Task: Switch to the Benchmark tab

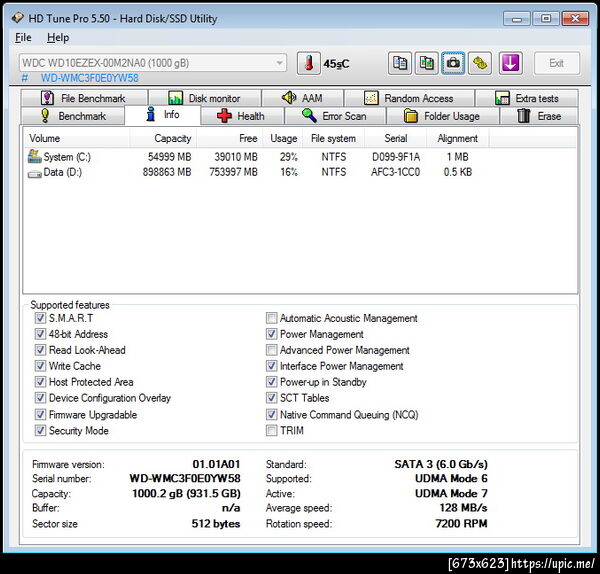Action: pos(73,116)
